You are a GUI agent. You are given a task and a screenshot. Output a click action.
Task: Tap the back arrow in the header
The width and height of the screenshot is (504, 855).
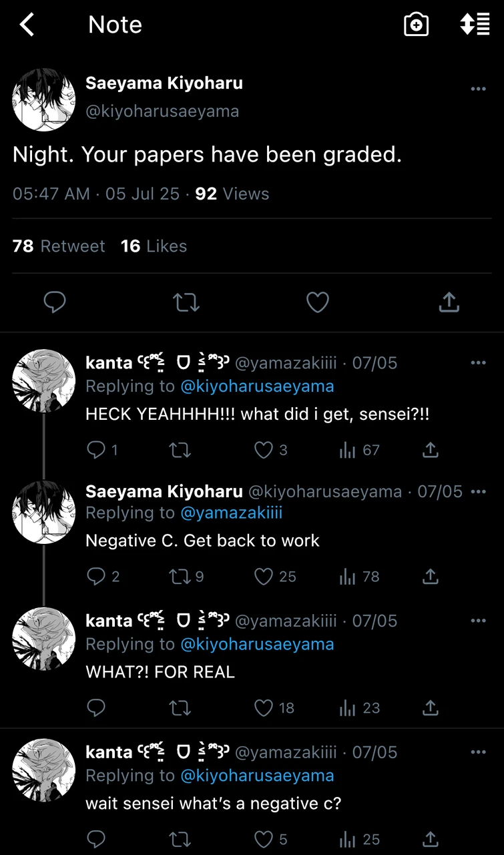27,25
